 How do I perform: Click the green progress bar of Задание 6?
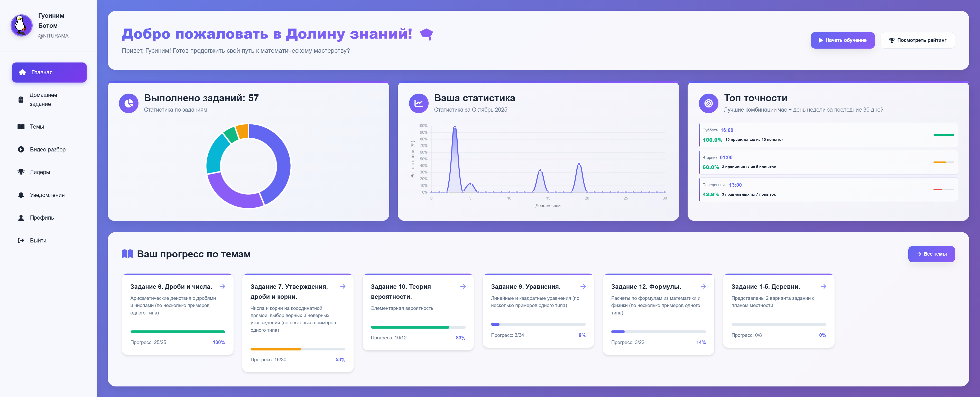point(177,332)
